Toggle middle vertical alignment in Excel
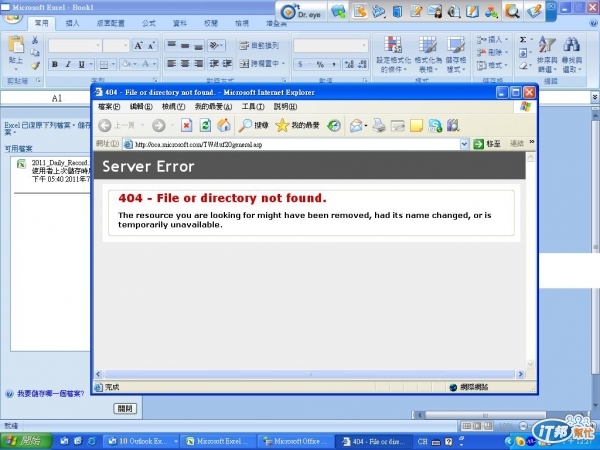 point(185,46)
